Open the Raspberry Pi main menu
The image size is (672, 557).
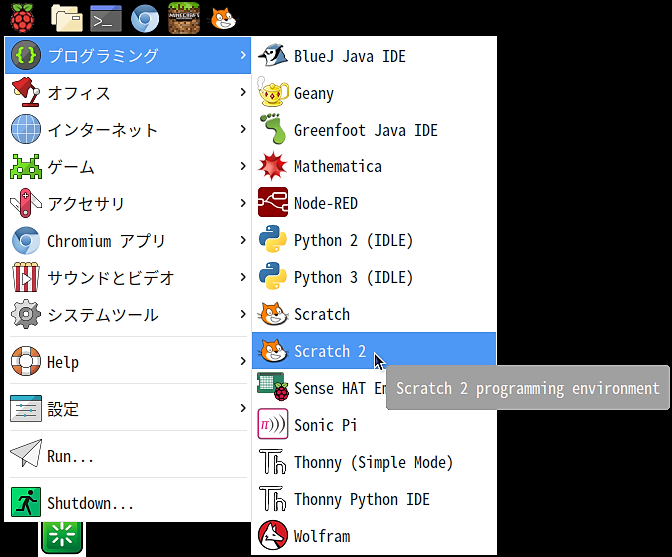pyautogui.click(x=22, y=18)
